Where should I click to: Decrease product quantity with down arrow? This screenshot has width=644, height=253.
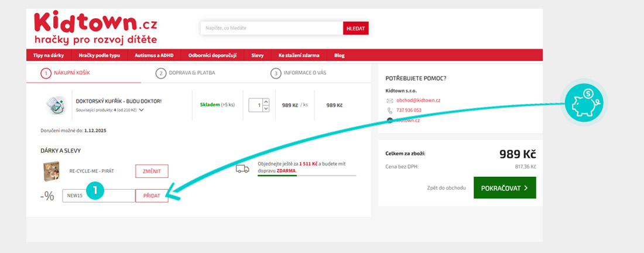266,108
